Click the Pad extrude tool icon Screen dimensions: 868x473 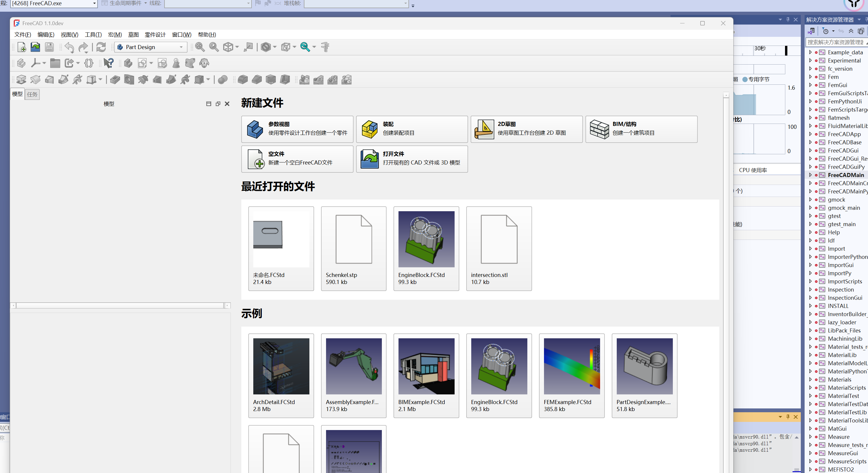click(21, 80)
